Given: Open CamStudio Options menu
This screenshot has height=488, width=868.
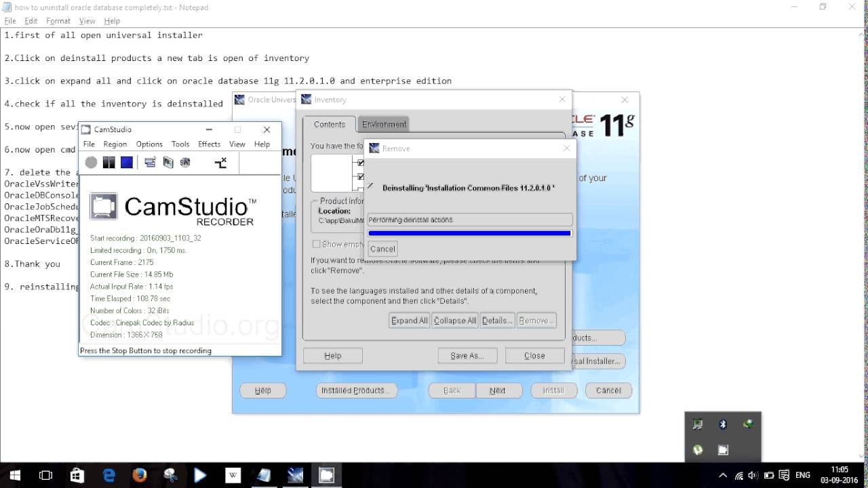Looking at the screenshot, I should (149, 144).
